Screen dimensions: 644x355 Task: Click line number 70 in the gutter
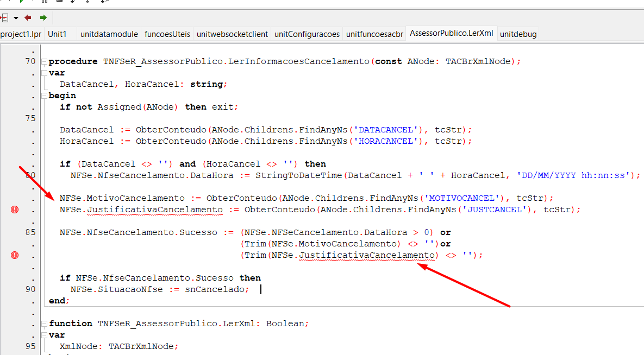(30, 61)
